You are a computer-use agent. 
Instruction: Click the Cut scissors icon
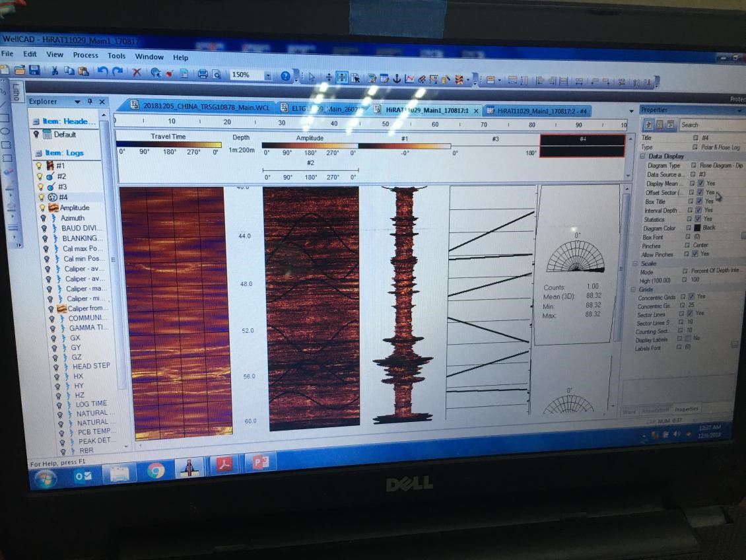click(55, 72)
